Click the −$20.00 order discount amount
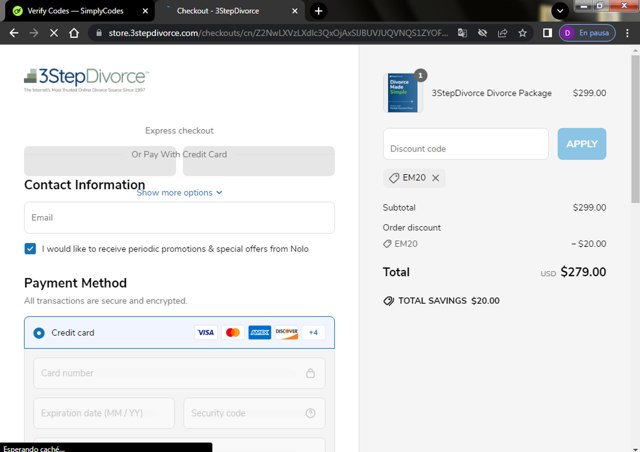This screenshot has width=640, height=452. (x=588, y=244)
